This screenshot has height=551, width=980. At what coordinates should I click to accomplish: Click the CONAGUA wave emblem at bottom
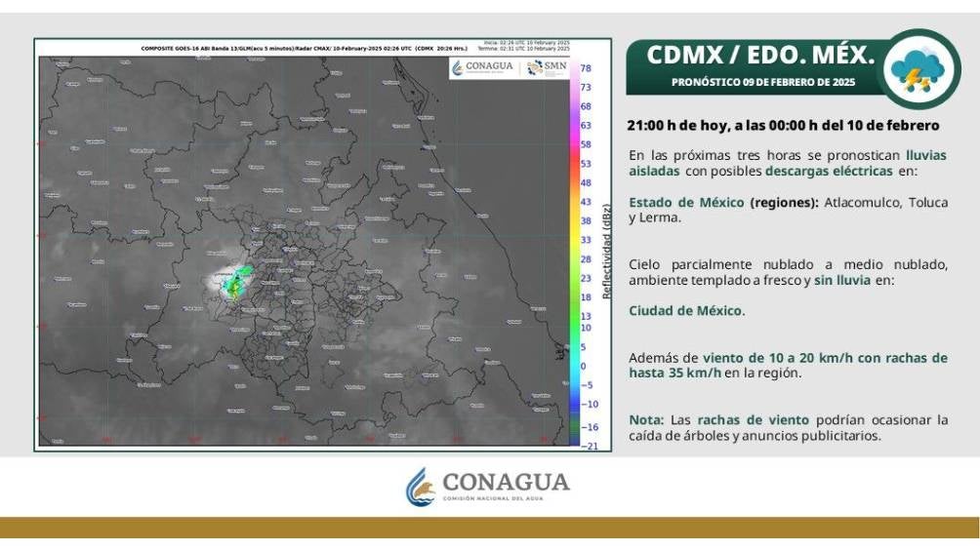[419, 486]
